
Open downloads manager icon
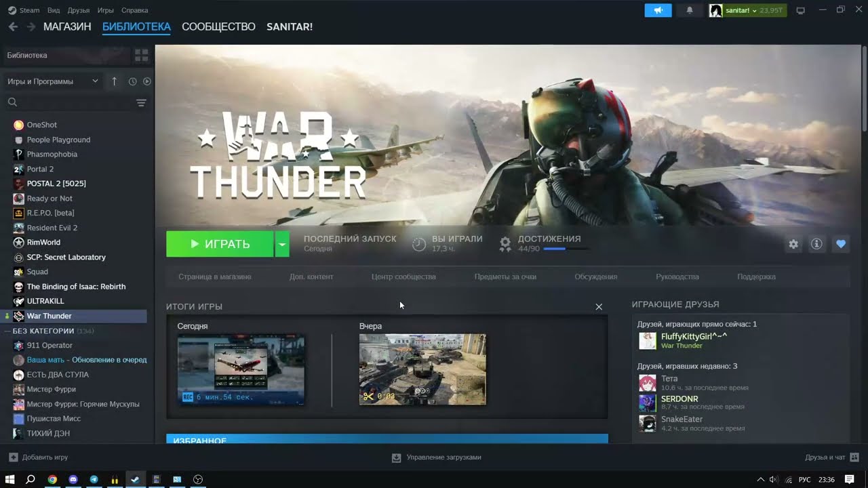pos(397,457)
